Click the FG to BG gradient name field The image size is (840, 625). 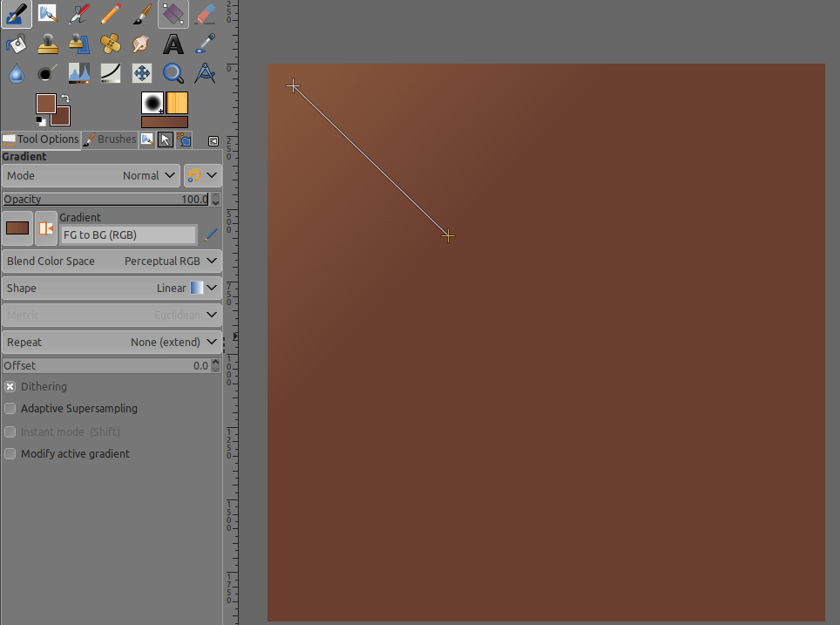129,235
